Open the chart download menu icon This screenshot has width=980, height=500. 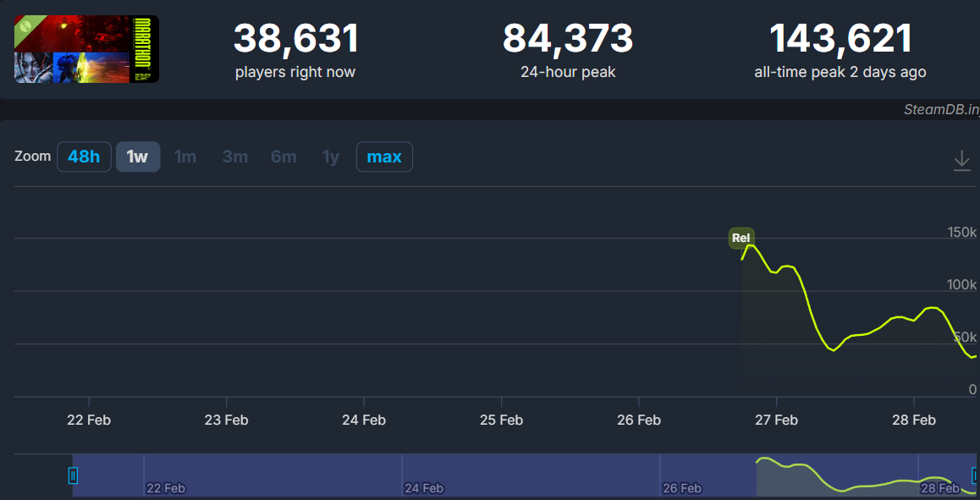click(962, 161)
